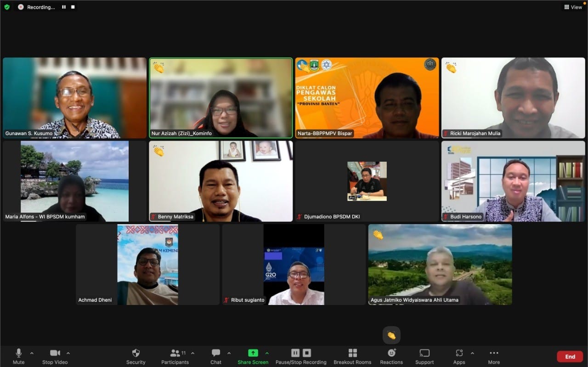Open the Support option
The width and height of the screenshot is (588, 367).
[x=424, y=356]
